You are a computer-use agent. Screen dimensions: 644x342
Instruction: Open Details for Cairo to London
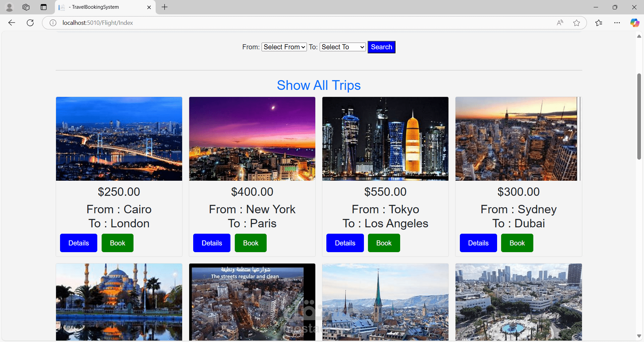[x=78, y=243]
